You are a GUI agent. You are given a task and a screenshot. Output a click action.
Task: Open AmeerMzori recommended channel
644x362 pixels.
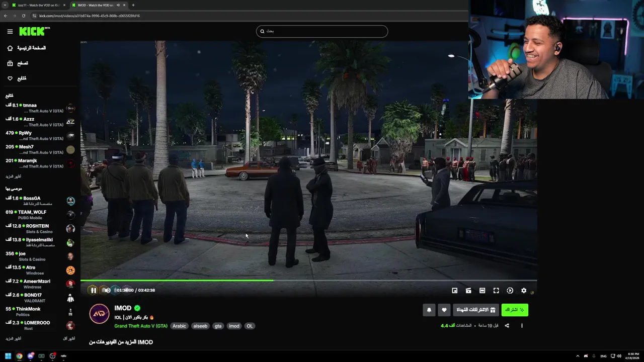40,284
